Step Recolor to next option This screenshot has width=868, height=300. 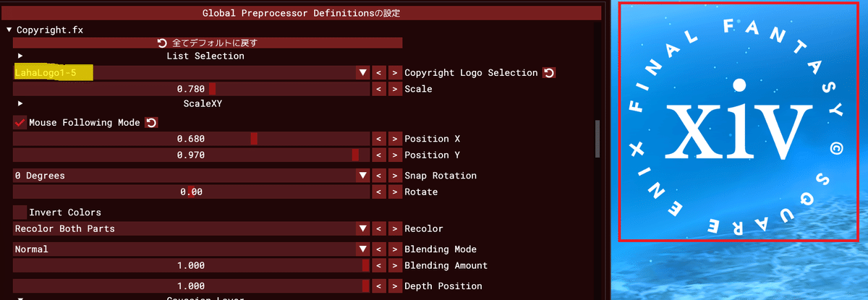[394, 228]
